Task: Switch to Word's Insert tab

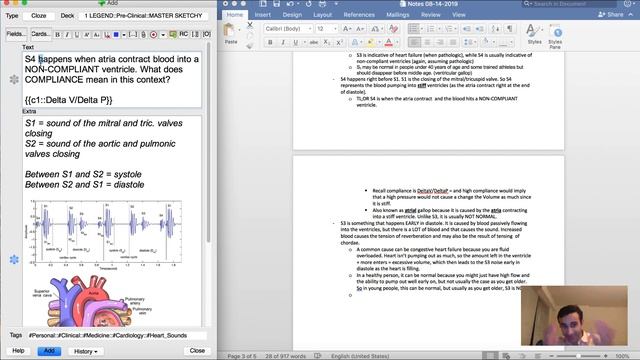Action: [x=262, y=15]
